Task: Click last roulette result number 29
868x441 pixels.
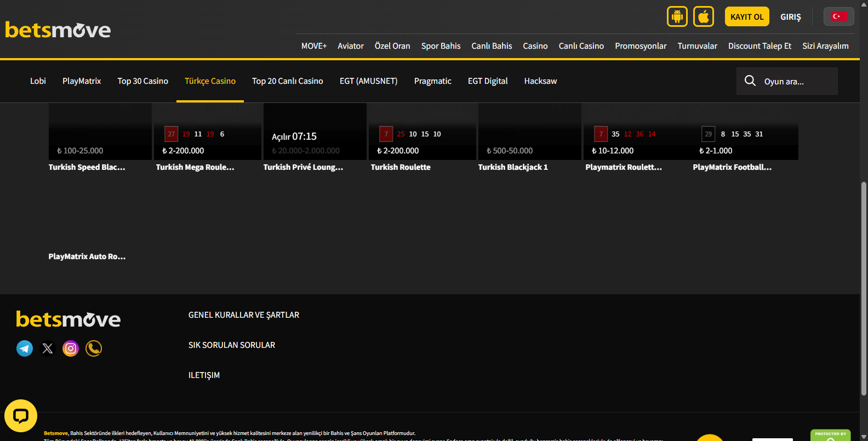Action: click(709, 134)
